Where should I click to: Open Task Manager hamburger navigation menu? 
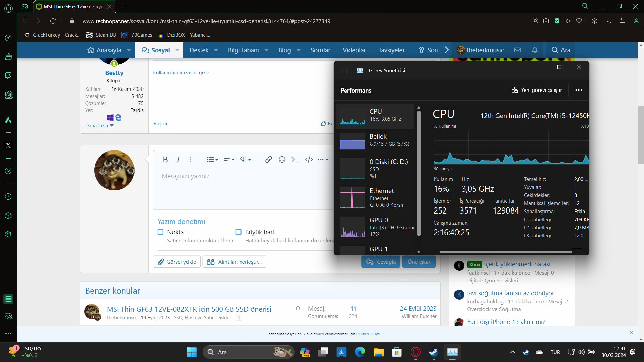[x=344, y=71]
